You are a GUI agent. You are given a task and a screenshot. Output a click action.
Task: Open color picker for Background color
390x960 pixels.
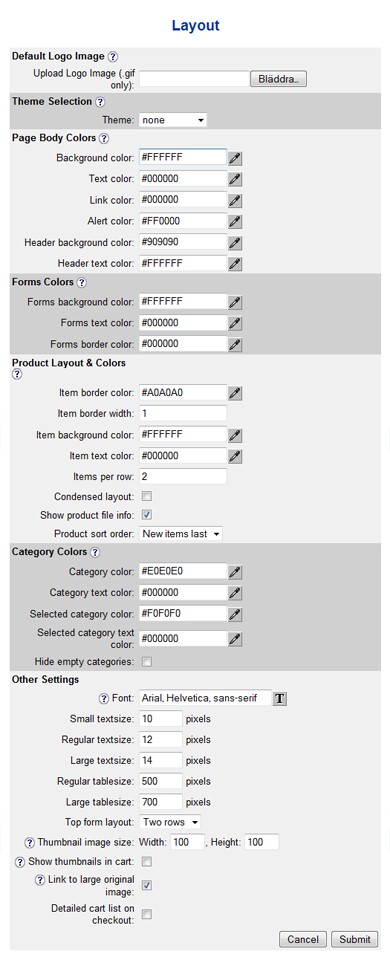235,159
